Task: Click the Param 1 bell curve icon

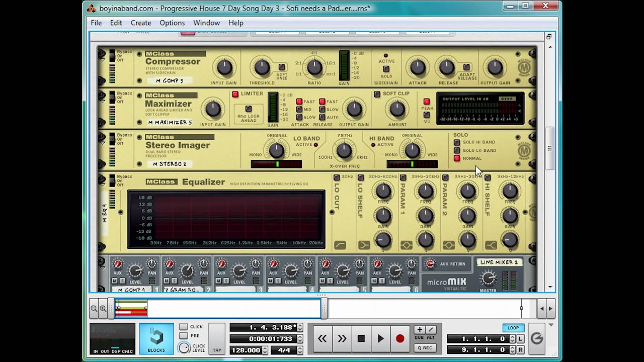Action: pos(407,245)
